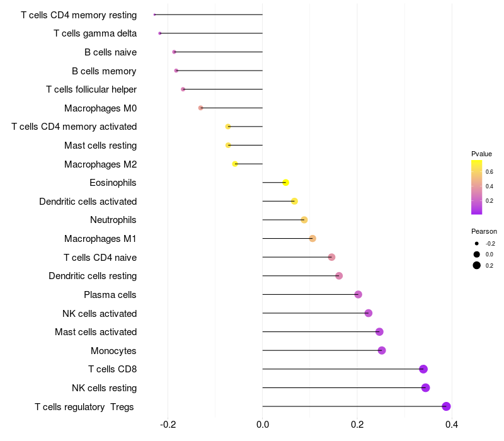
Task: Click the "B cells naive" label
Action: click(x=110, y=52)
